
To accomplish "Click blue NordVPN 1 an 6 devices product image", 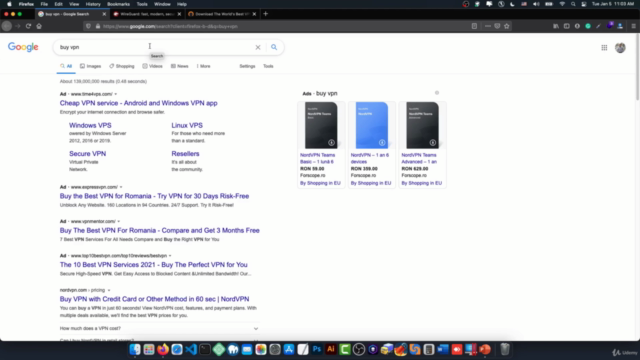I will pos(372,125).
